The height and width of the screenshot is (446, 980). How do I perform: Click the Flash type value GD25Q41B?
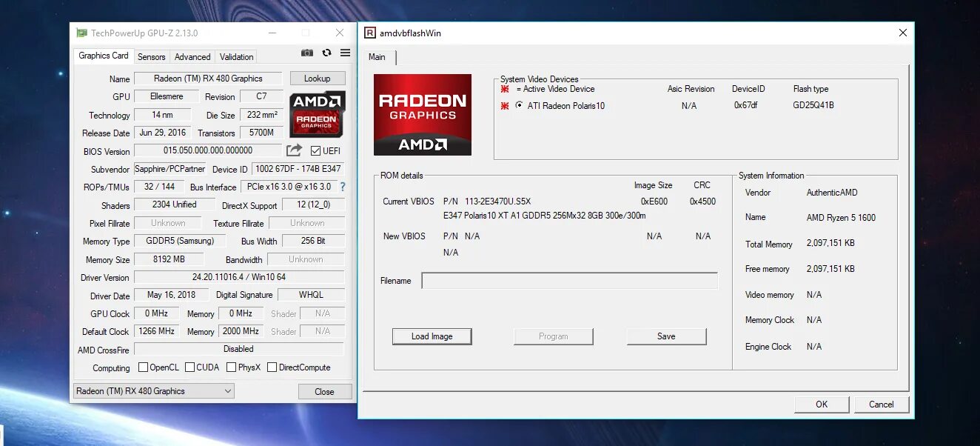[813, 105]
